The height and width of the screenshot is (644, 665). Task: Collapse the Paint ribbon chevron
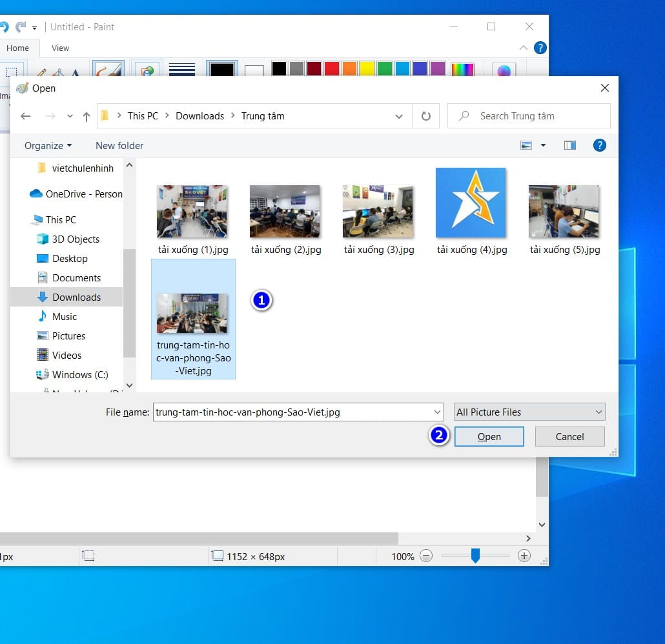point(524,48)
